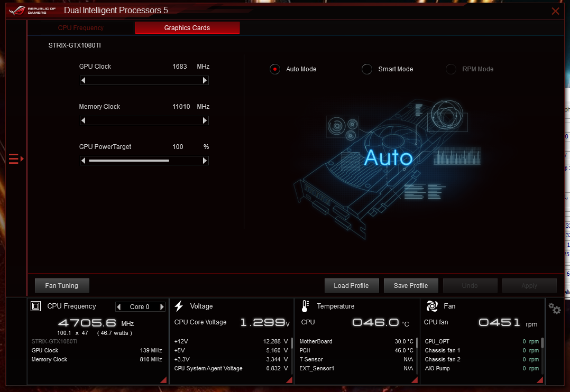
Task: Click the Fan list scrollbar
Action: [x=543, y=343]
